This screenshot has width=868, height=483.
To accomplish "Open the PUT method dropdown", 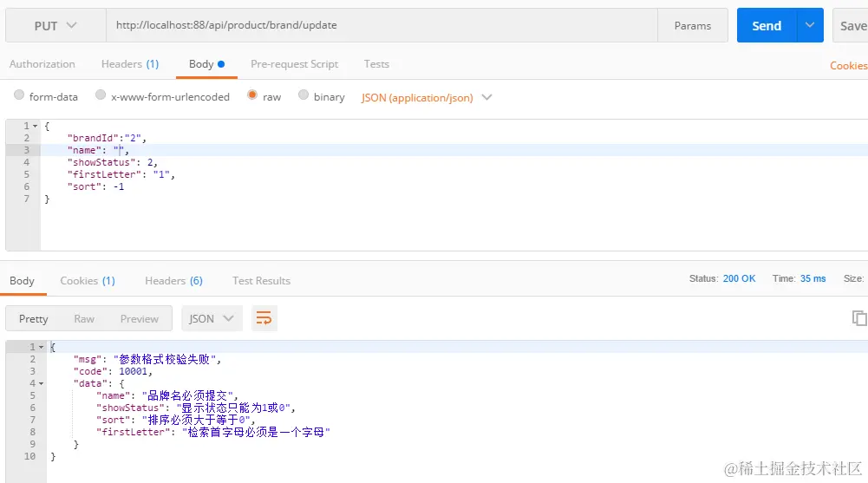I will coord(55,25).
